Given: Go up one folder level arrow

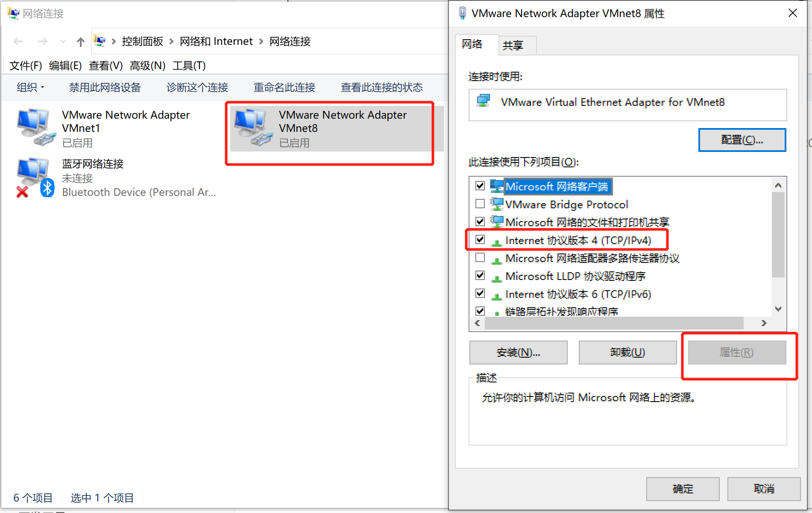Looking at the screenshot, I should [x=80, y=41].
